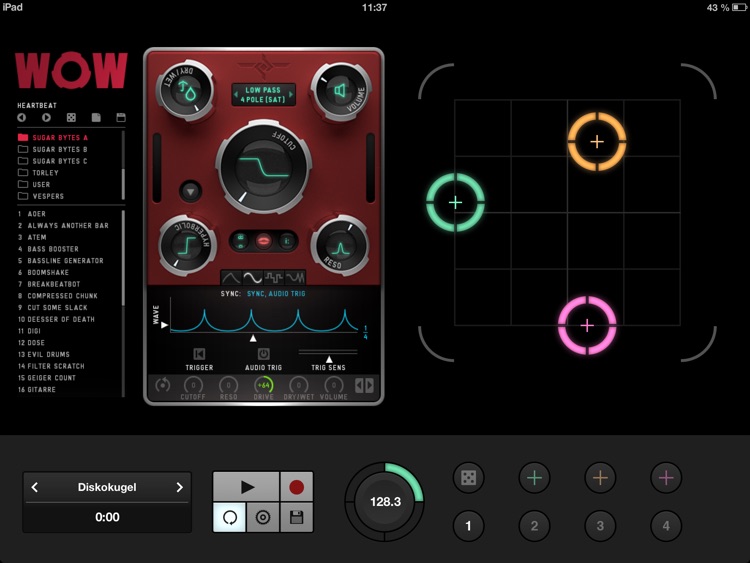Switch to the sine wave LFO tab
Screen dimensions: 750x563
point(252,277)
